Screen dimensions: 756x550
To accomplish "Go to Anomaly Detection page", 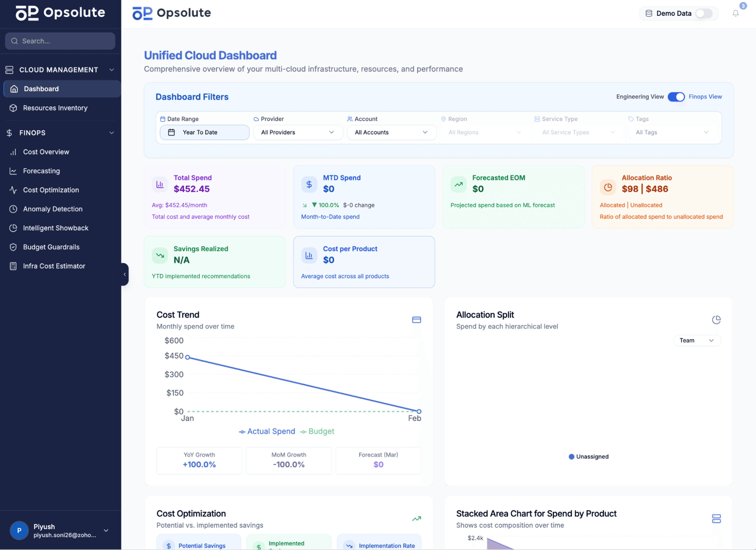I will coord(53,209).
